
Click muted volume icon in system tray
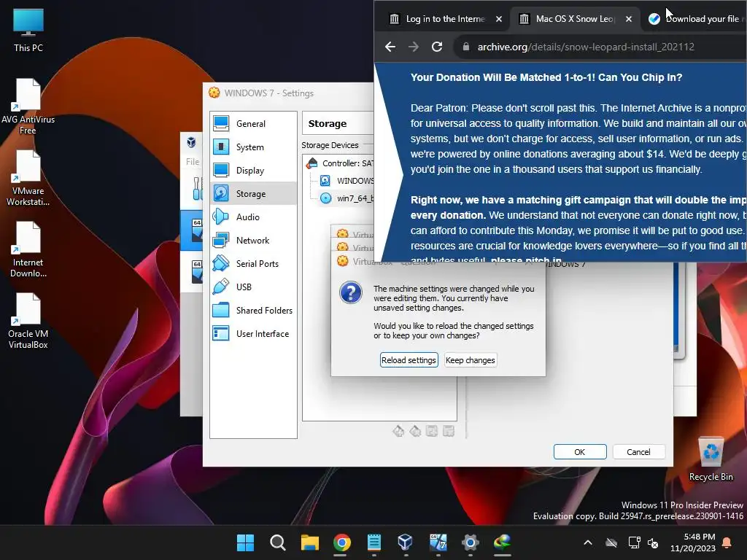(653, 542)
